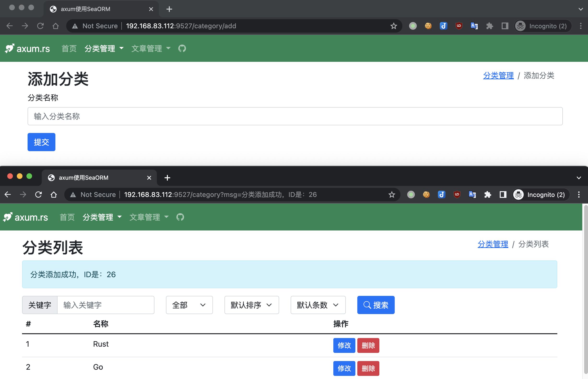Expand 分类管理 dropdown in top window navbar

104,48
